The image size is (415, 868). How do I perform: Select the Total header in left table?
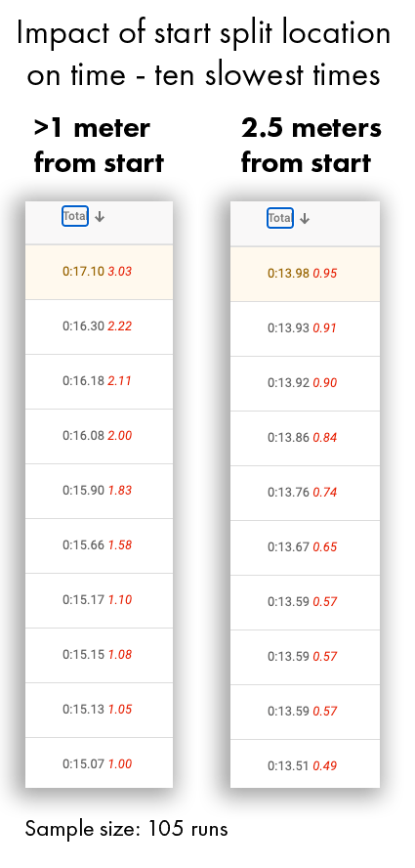(x=74, y=216)
